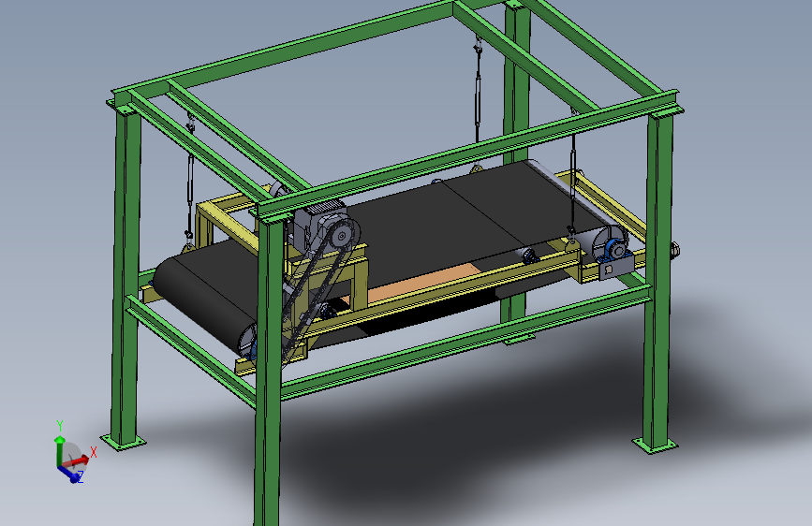
Task: Click the green Y axis arrow of the triad
Action: point(60,450)
